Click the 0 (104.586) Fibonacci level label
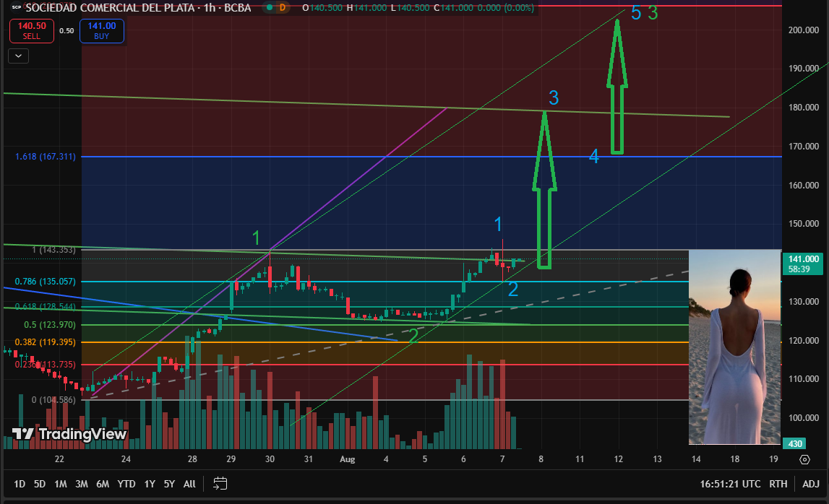This screenshot has height=504, width=829. point(53,400)
